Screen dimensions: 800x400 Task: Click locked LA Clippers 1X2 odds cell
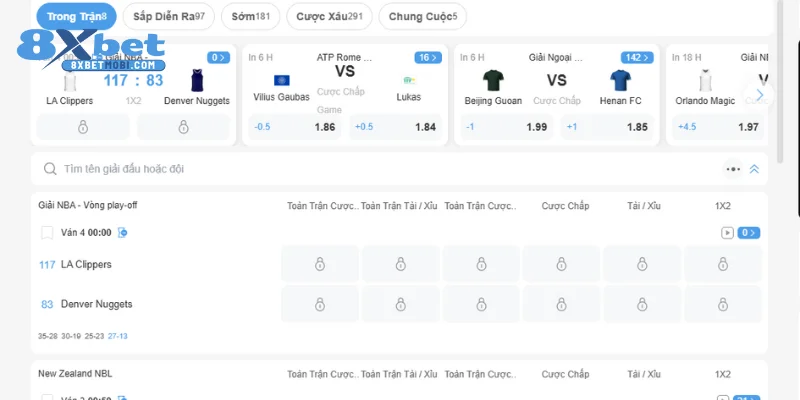pyautogui.click(x=722, y=264)
